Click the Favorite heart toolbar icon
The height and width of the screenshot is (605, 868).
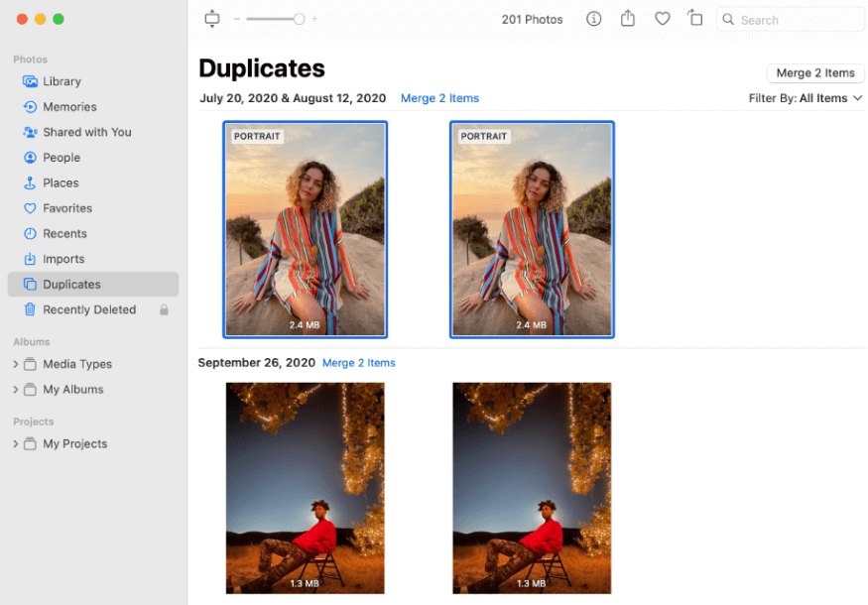click(663, 19)
